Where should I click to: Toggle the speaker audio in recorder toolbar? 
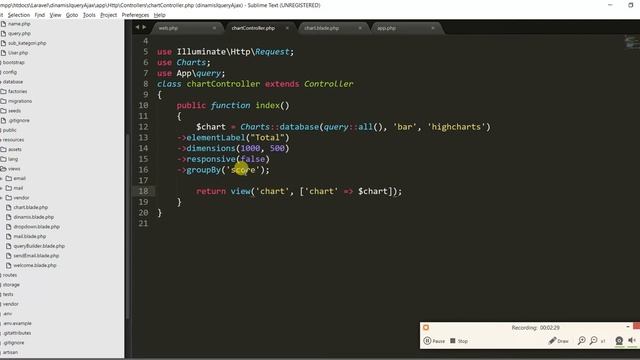tap(632, 340)
